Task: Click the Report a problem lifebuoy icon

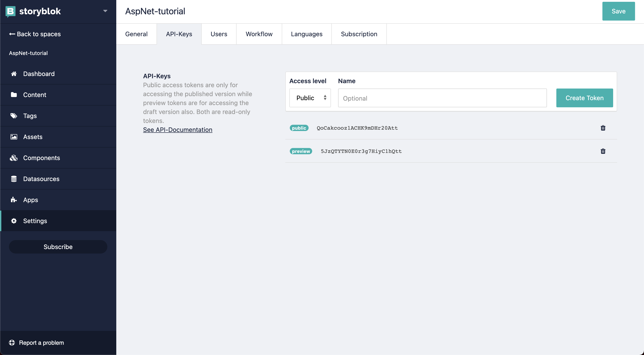Action: [12, 342]
